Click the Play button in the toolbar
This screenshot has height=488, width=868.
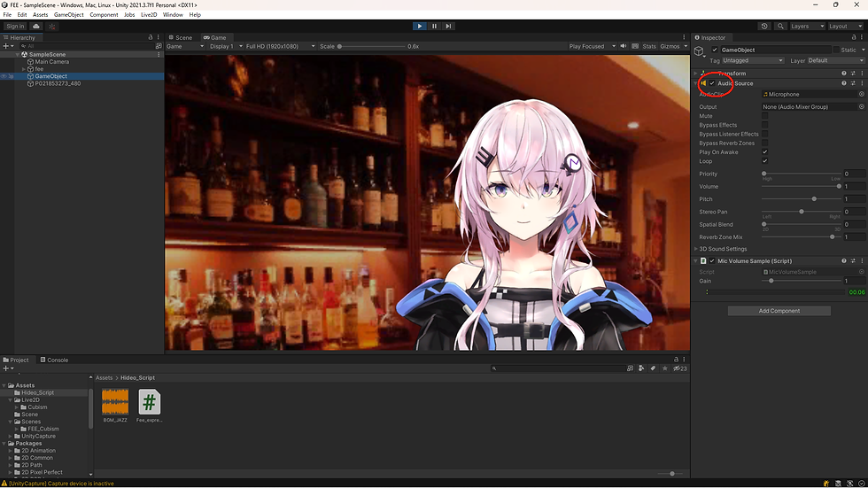coord(420,26)
